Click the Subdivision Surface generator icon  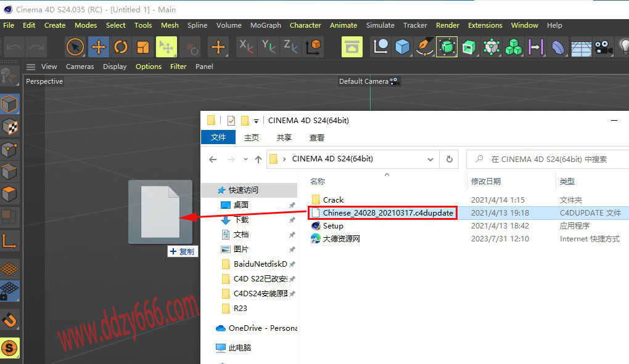click(x=447, y=47)
